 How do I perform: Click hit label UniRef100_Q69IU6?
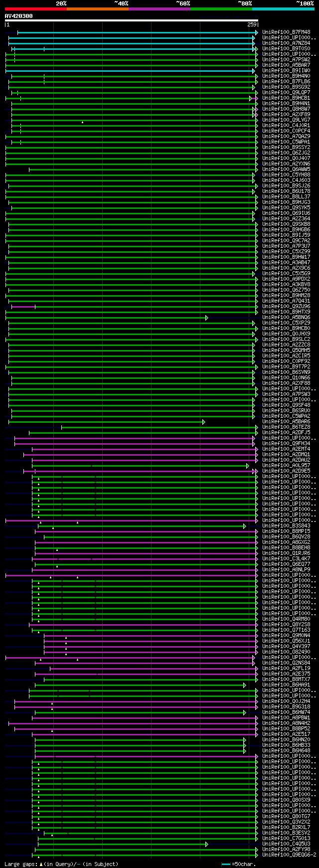point(286,213)
